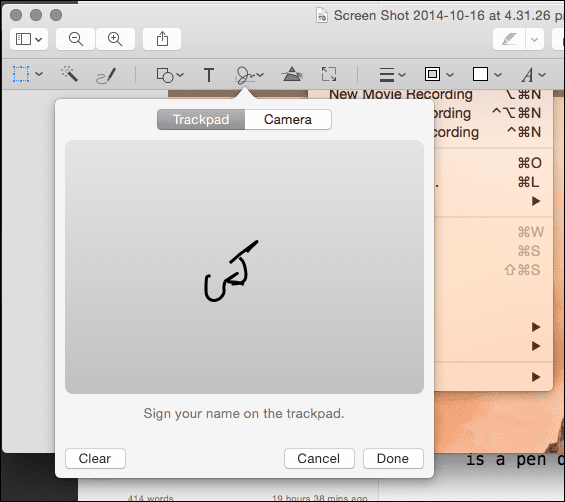Open the Share button

click(x=162, y=39)
